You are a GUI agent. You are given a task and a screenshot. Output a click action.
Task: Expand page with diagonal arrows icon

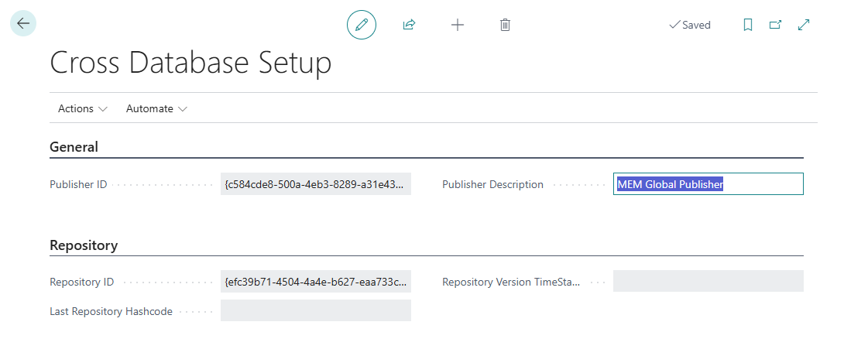tap(804, 25)
